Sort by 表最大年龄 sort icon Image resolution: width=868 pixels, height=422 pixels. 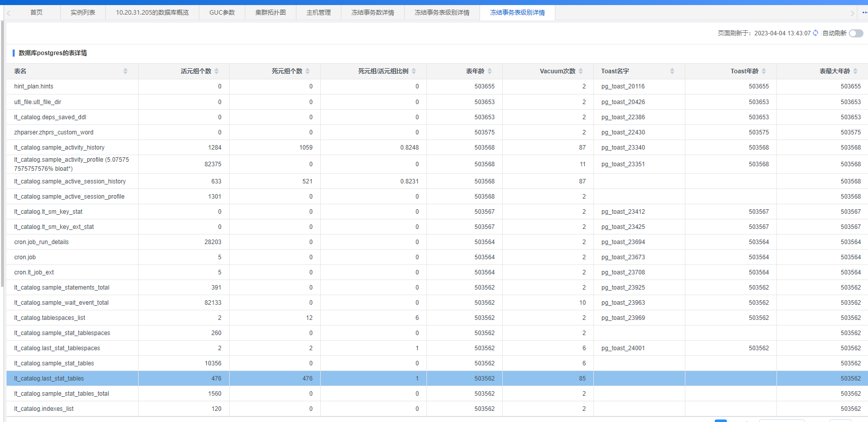point(855,71)
